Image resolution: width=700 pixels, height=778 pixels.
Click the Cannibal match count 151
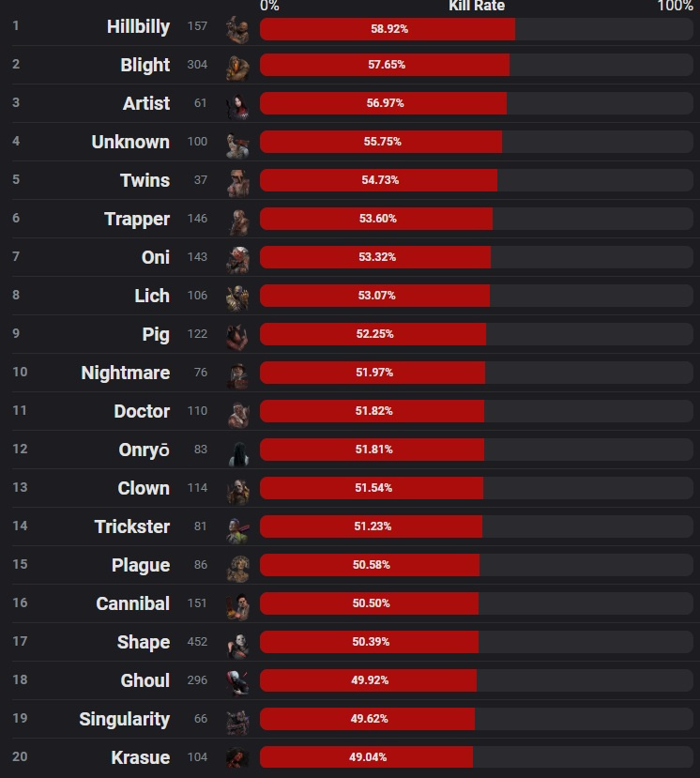click(x=197, y=603)
